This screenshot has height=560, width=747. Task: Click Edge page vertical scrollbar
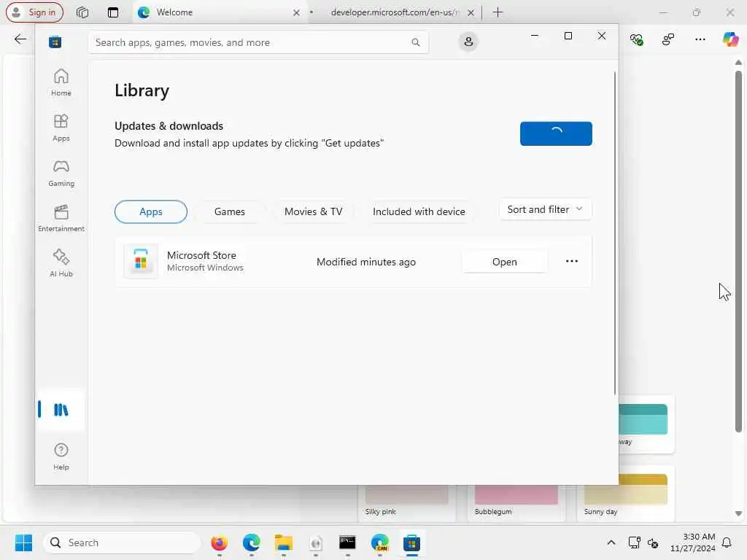point(738,252)
